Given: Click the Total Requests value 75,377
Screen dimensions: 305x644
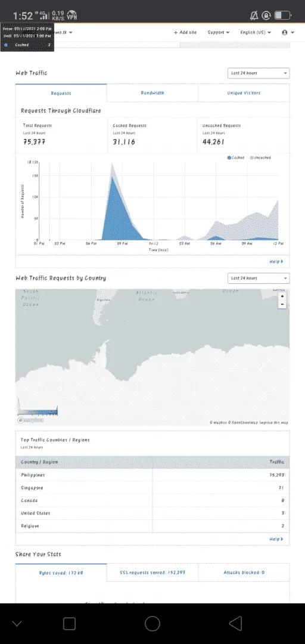Looking at the screenshot, I should pos(34,142).
